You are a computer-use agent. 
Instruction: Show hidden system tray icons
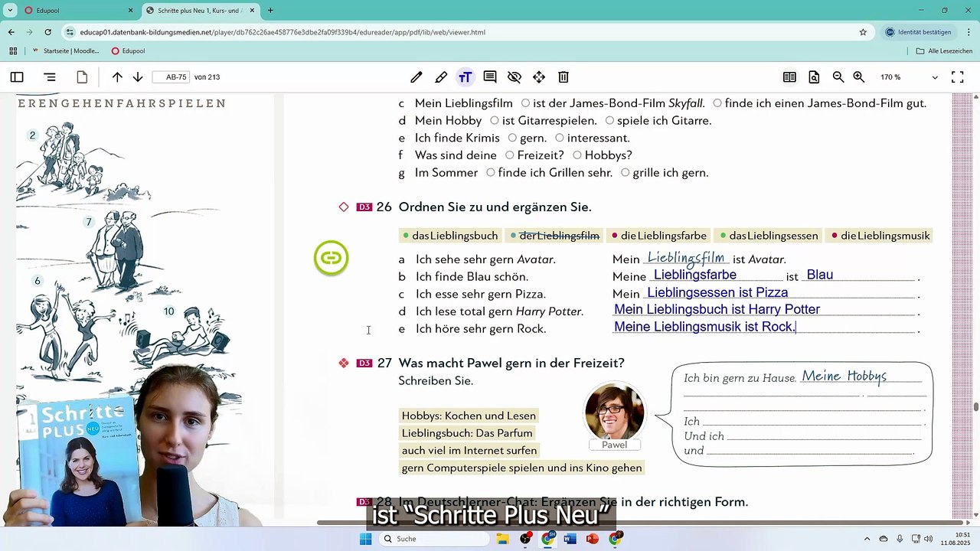click(867, 539)
